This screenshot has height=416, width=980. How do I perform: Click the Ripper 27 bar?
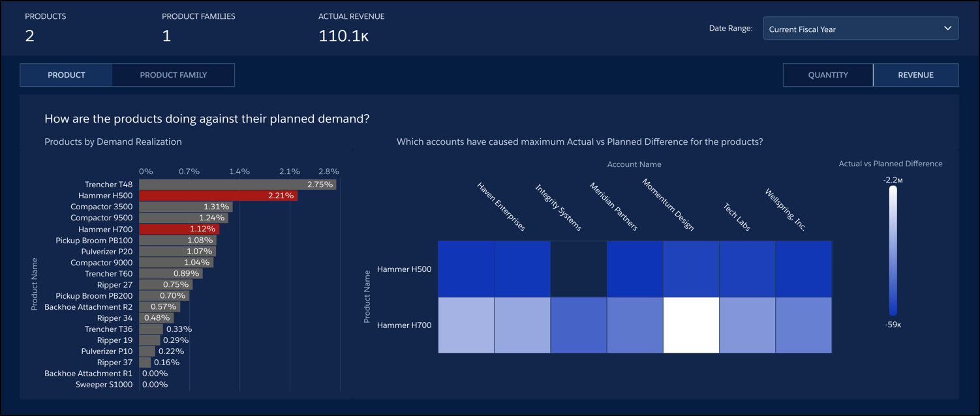point(166,284)
